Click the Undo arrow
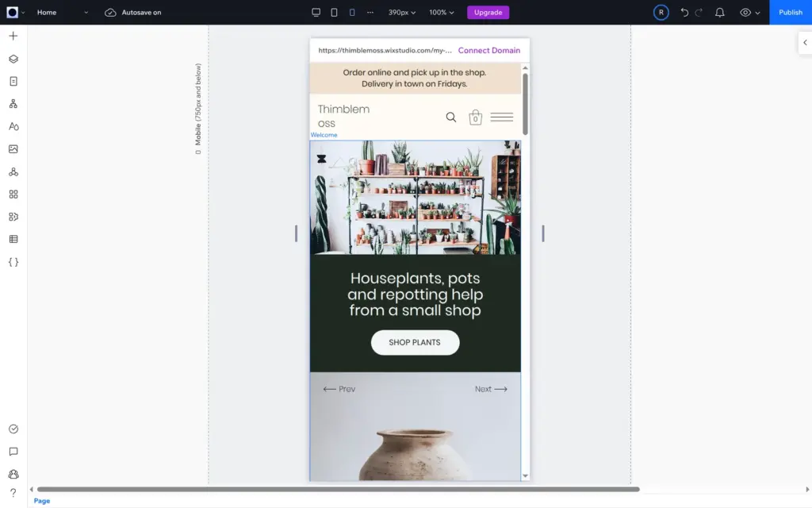The width and height of the screenshot is (812, 508). pos(684,13)
